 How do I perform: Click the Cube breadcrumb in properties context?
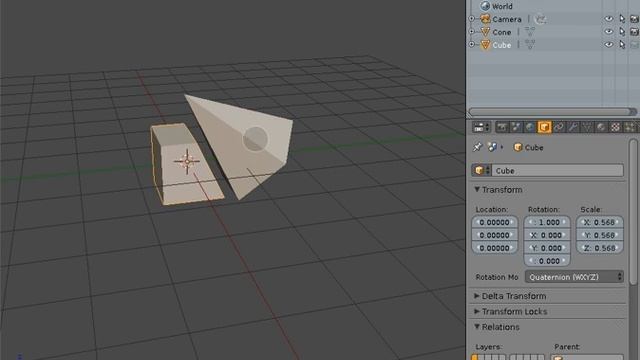click(x=529, y=147)
